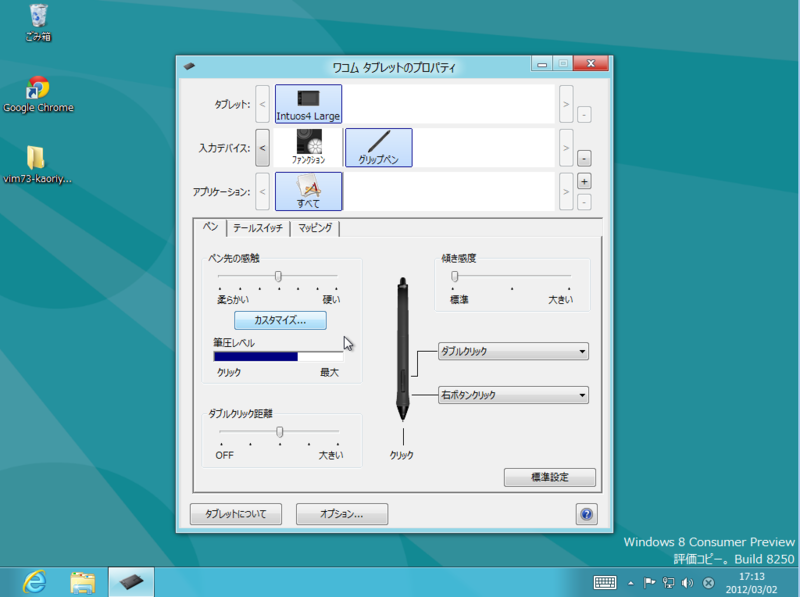Open the help with the question mark icon

click(585, 513)
